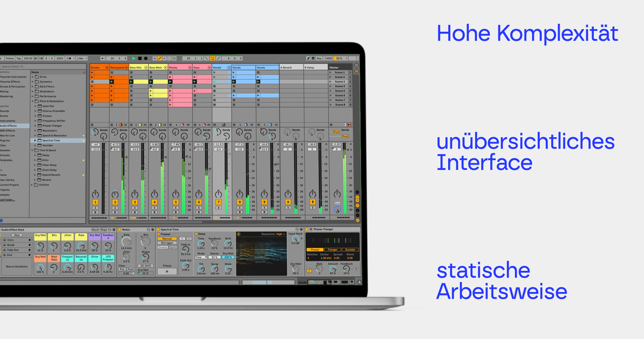Click the master cue volume blue knob

pyautogui.click(x=337, y=210)
